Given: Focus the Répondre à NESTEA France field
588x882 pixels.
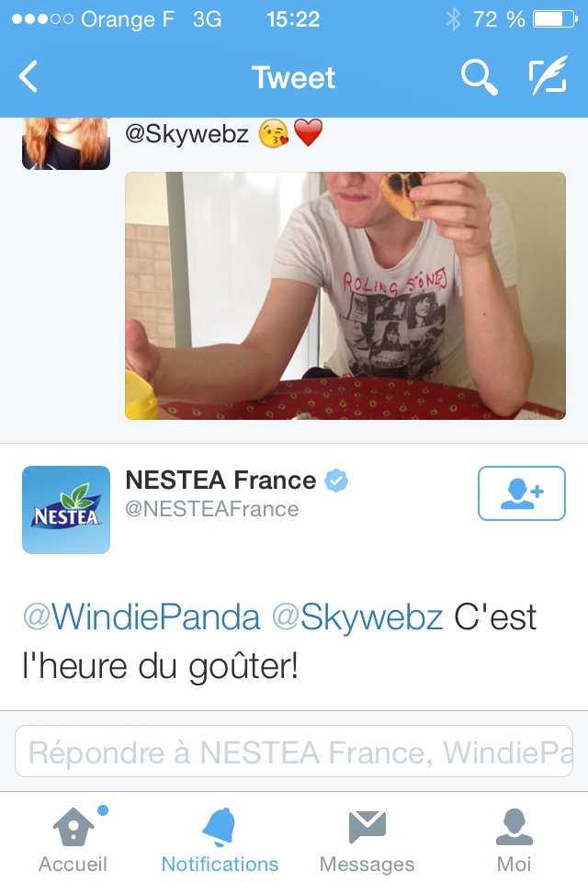Looking at the screenshot, I should [294, 752].
